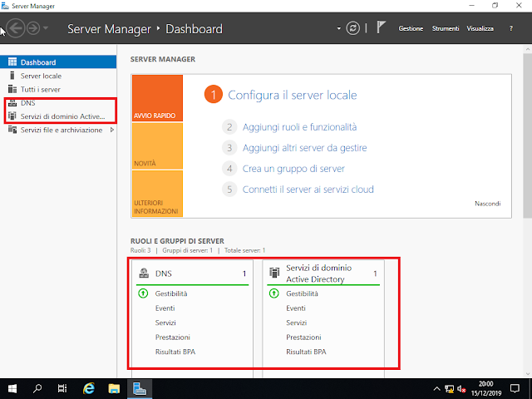The image size is (532, 399).
Task: Open Servizi in Active Directory tile
Action: tap(297, 323)
